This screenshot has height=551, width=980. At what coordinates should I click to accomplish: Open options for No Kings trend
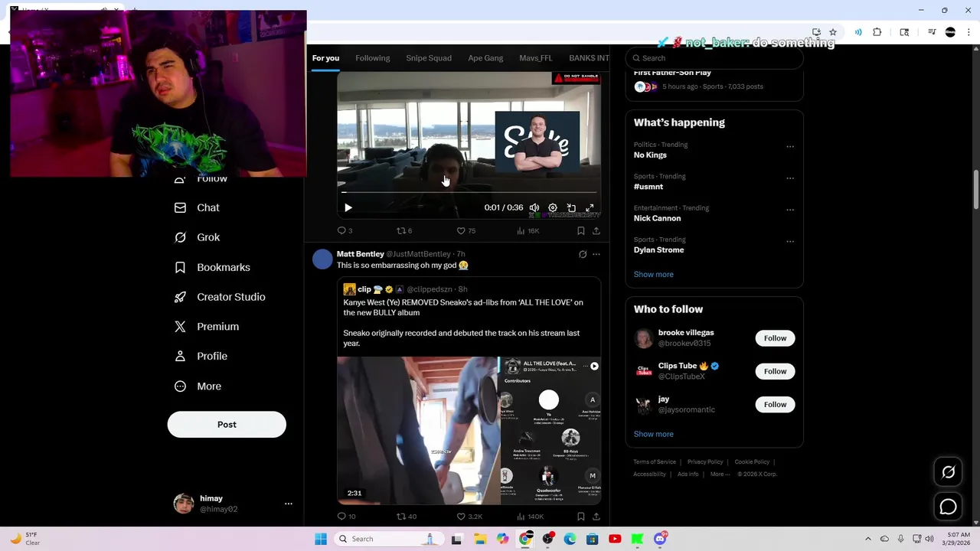tap(790, 146)
